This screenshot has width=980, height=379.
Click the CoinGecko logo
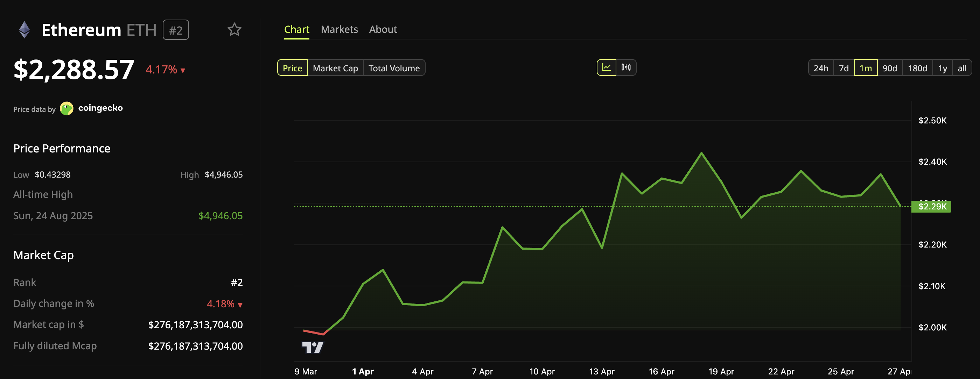point(67,108)
